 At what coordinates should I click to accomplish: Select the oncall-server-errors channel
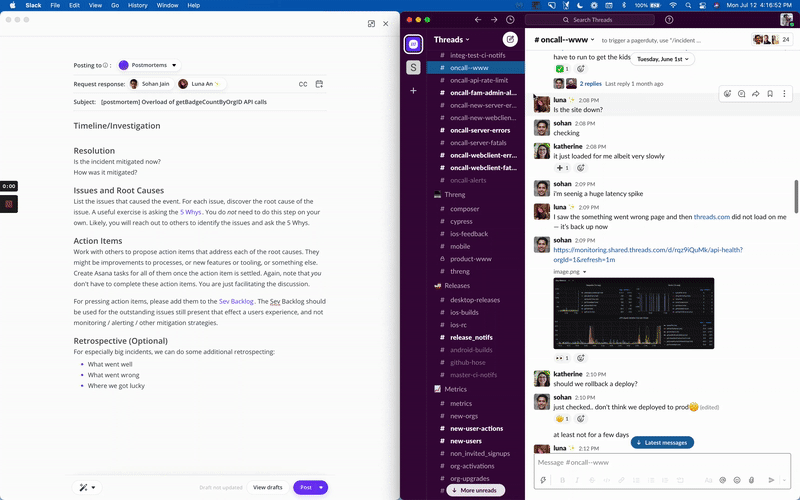(x=480, y=130)
